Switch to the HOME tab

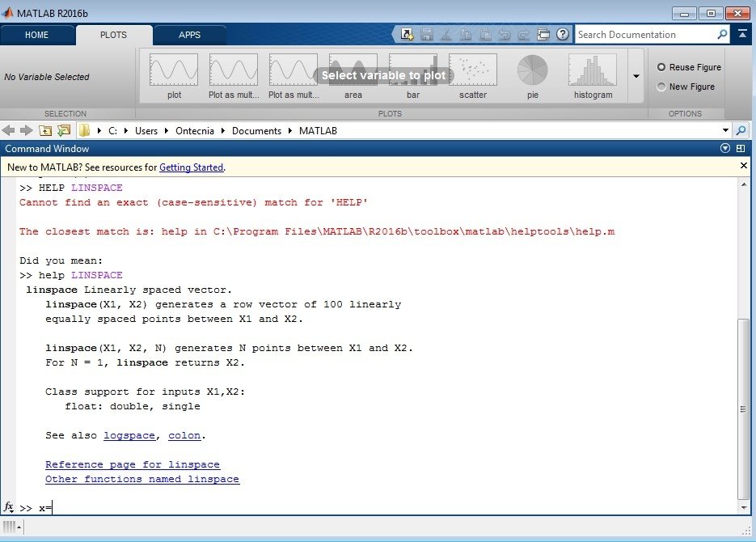tap(36, 35)
